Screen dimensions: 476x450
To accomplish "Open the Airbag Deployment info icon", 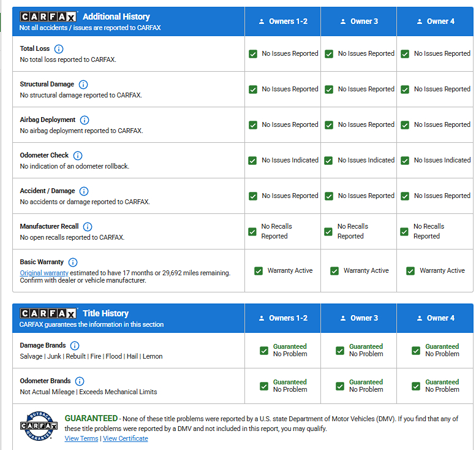I will [x=85, y=120].
